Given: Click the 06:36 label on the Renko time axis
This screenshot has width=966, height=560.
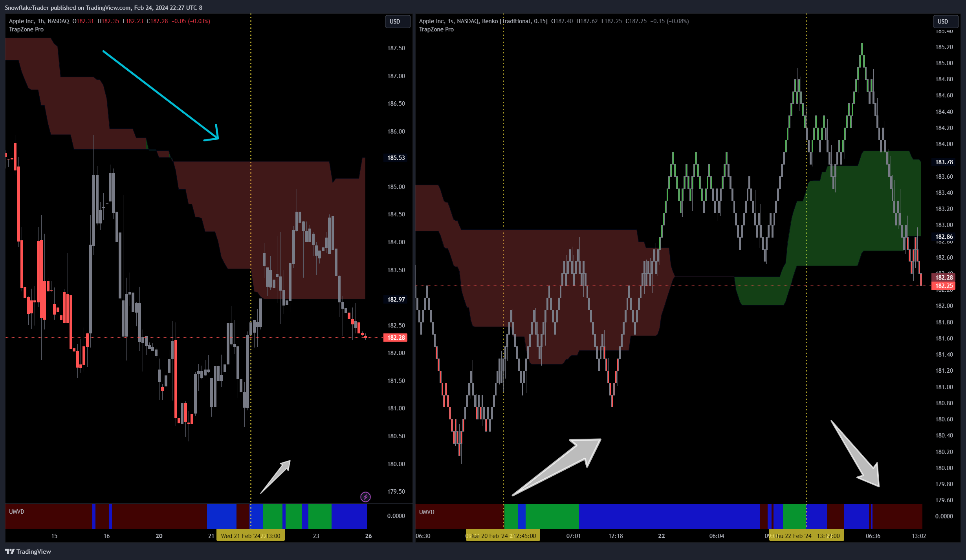Looking at the screenshot, I should [873, 536].
